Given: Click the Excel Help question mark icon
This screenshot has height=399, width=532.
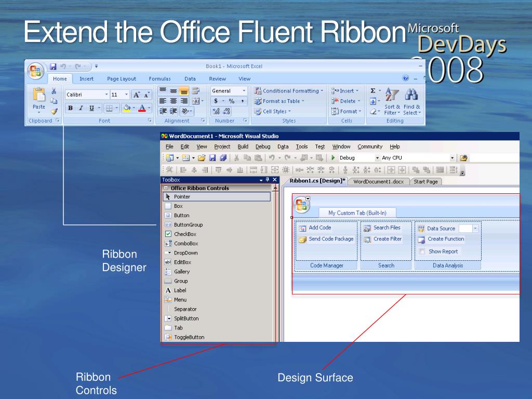Looking at the screenshot, I should click(405, 78).
